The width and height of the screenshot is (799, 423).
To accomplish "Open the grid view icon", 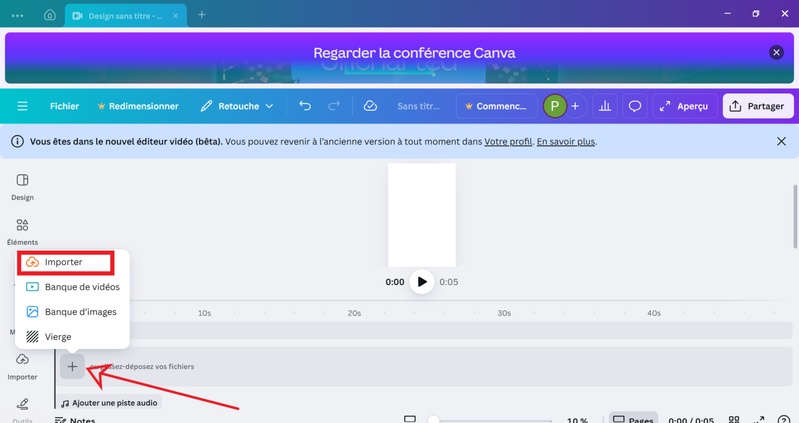I will coord(734,419).
